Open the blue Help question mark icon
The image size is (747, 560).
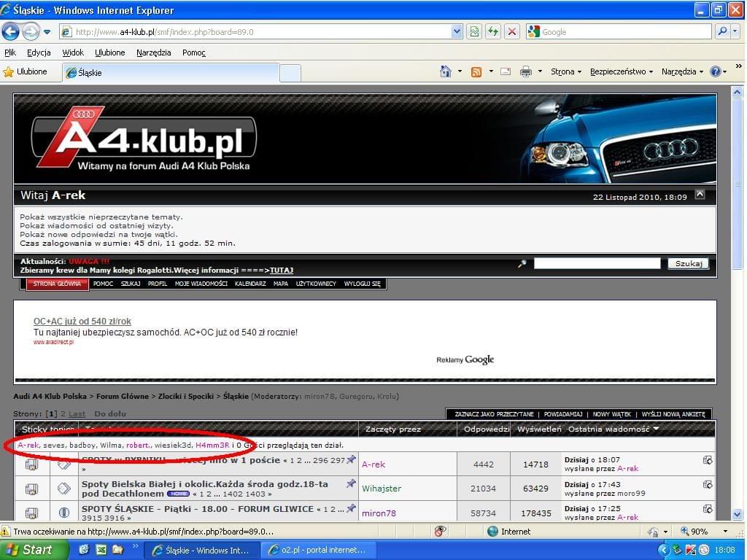coord(715,72)
